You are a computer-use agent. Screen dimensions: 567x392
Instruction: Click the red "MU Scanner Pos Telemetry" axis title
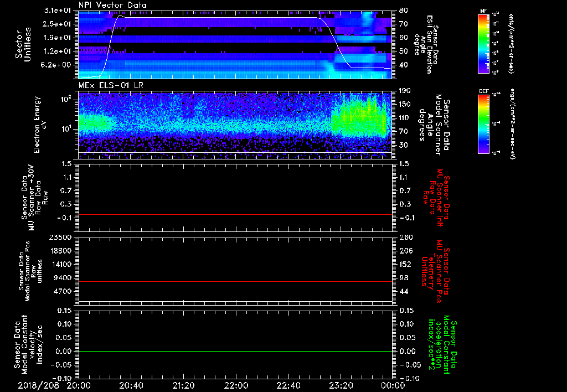(x=436, y=271)
